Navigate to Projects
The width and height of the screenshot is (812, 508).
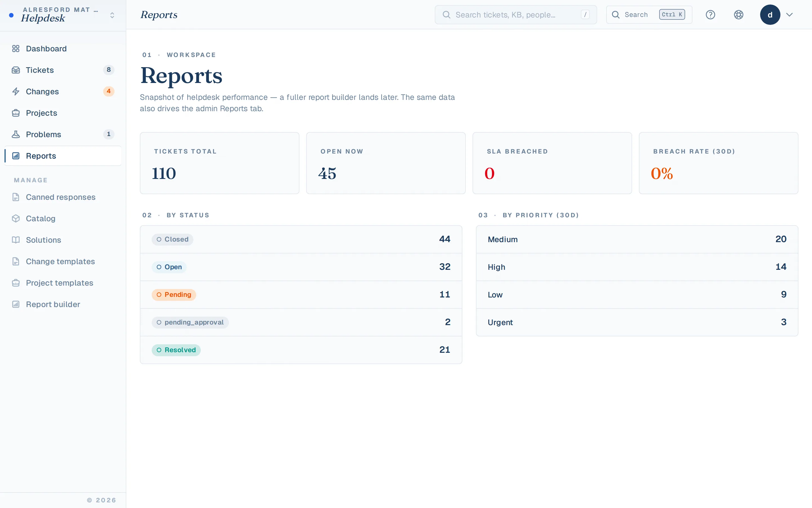63,113
